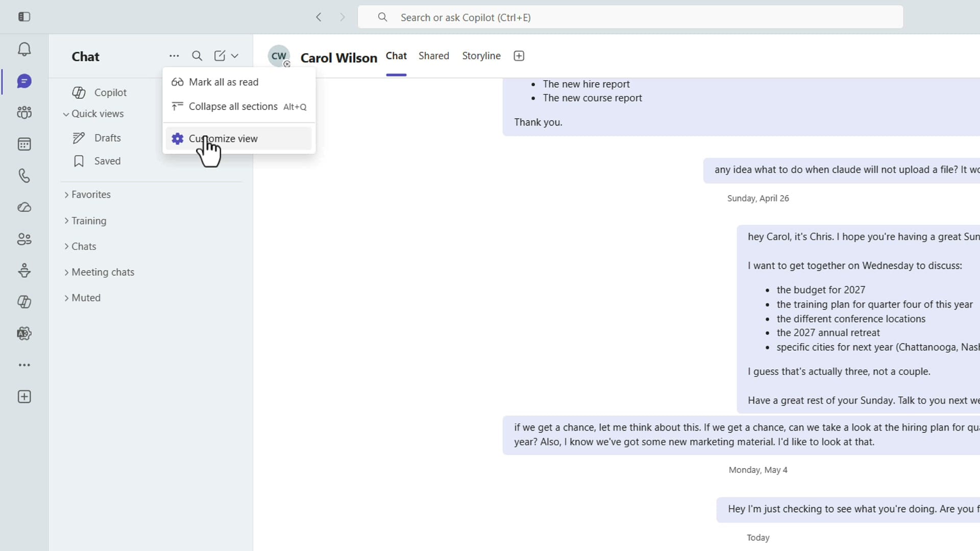Open the Chat app in sidebar

(24, 81)
